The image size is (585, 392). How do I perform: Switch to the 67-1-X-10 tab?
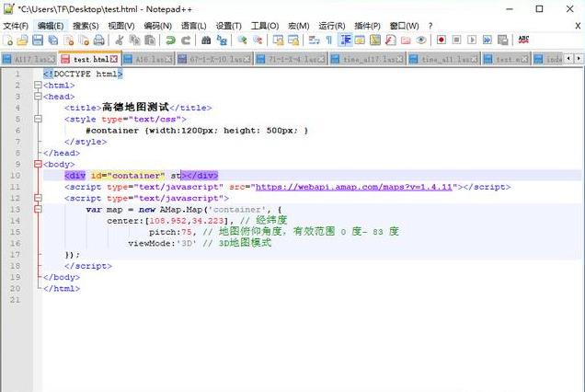[x=214, y=59]
